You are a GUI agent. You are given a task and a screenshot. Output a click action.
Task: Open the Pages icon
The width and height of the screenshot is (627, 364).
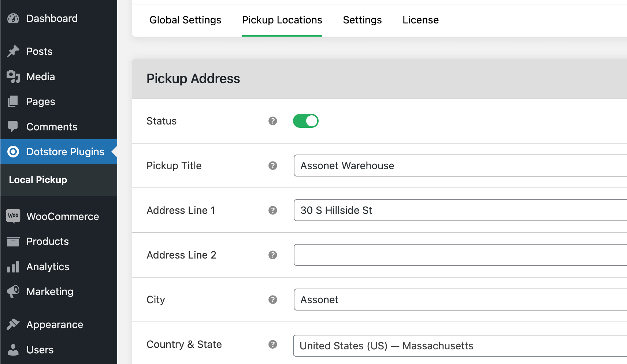point(13,101)
